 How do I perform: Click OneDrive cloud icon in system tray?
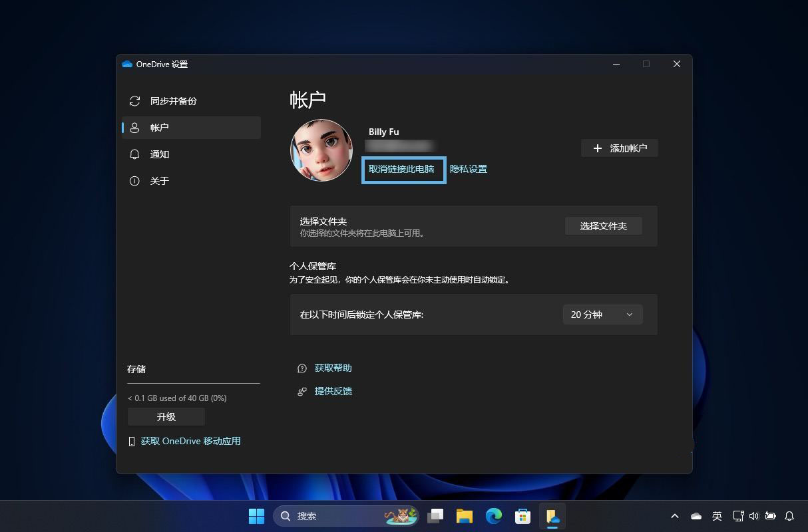(696, 516)
